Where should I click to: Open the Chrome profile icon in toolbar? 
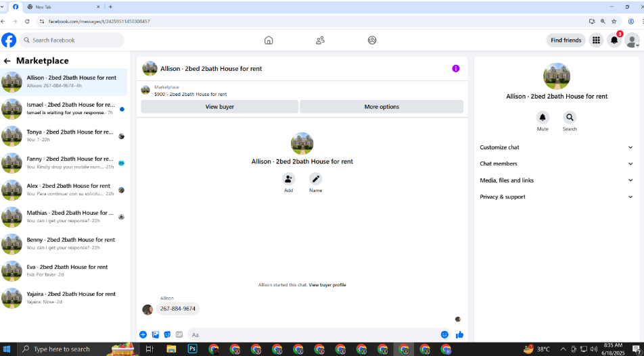pyautogui.click(x=632, y=22)
